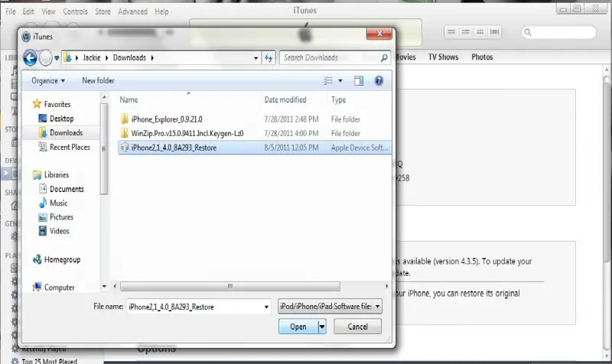Toggle the preview pane icon
This screenshot has height=364, width=612.
359,81
